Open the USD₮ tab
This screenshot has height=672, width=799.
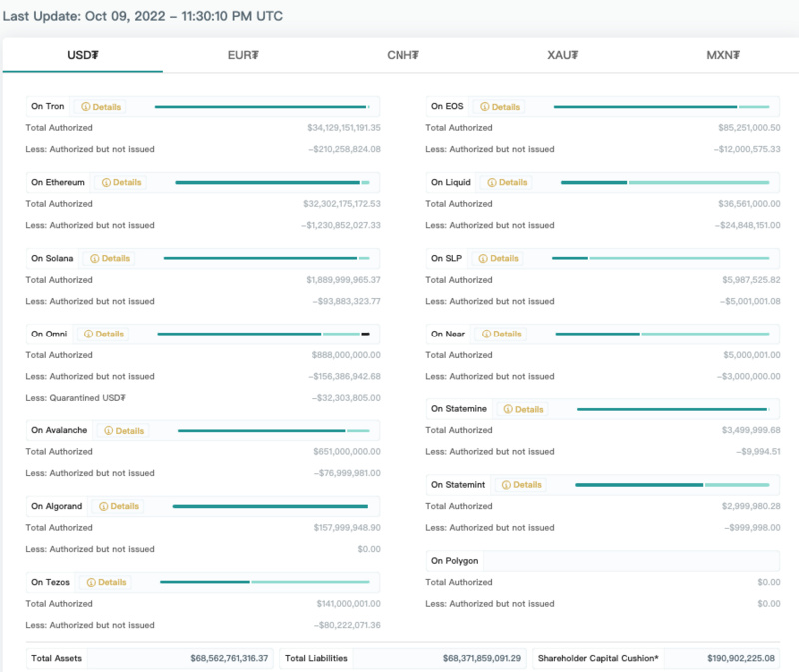tap(82, 55)
